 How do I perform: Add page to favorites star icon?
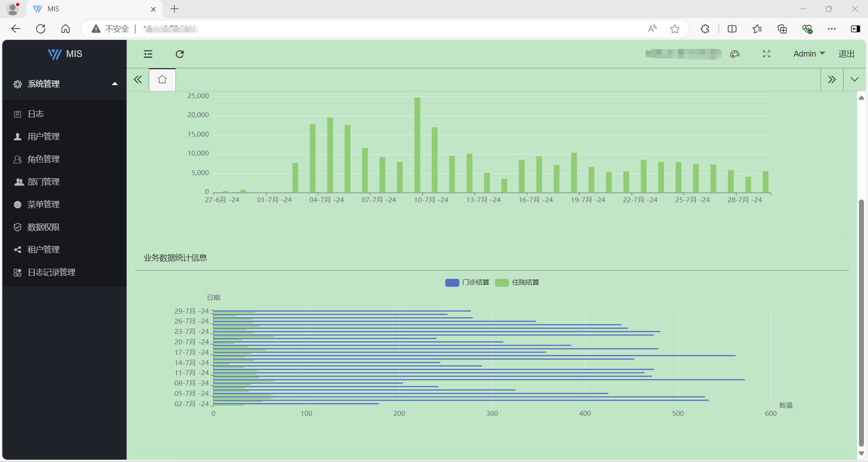[x=675, y=29]
